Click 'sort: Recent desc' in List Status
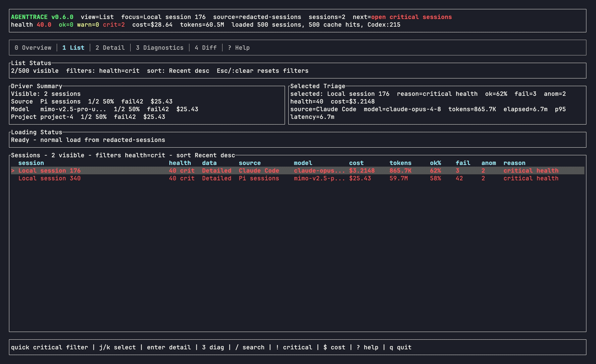The width and height of the screenshot is (596, 364). coord(178,71)
